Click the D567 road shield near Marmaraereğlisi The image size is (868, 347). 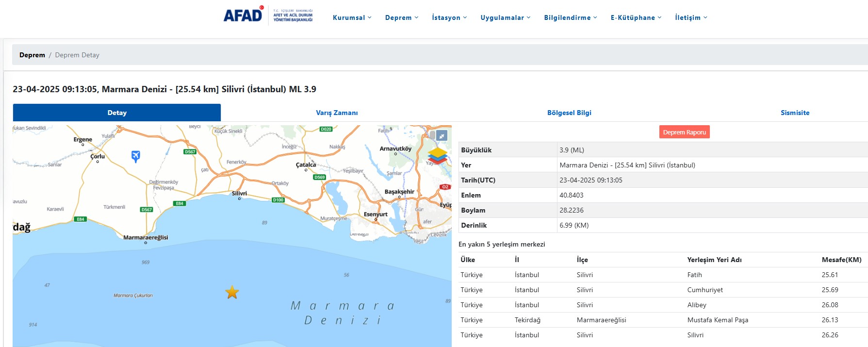pos(147,210)
